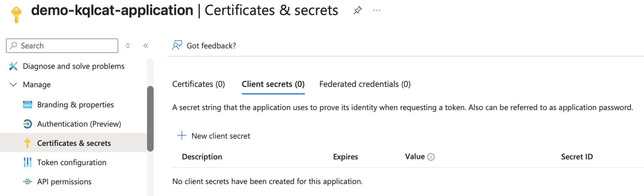Click the sidebar vertical scrollbar thumb
The image size is (644, 196).
pos(150,119)
